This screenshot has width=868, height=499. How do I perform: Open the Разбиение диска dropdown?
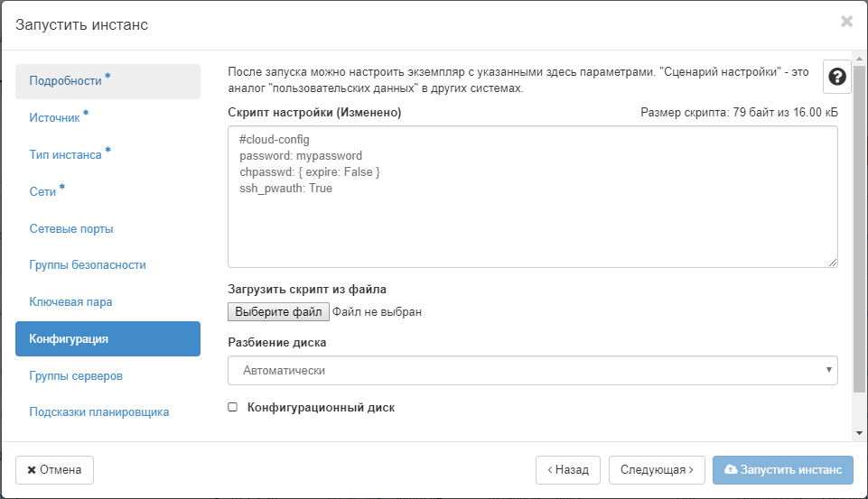[x=533, y=370]
